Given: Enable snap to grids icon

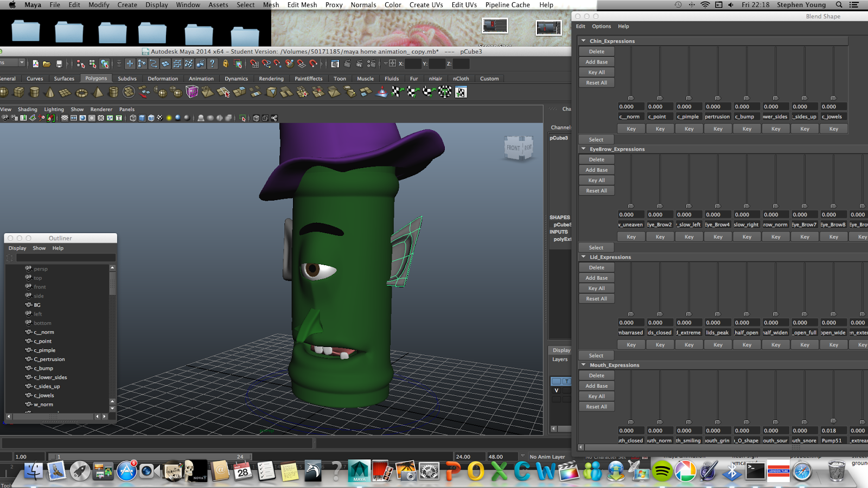Looking at the screenshot, I should (x=254, y=64).
